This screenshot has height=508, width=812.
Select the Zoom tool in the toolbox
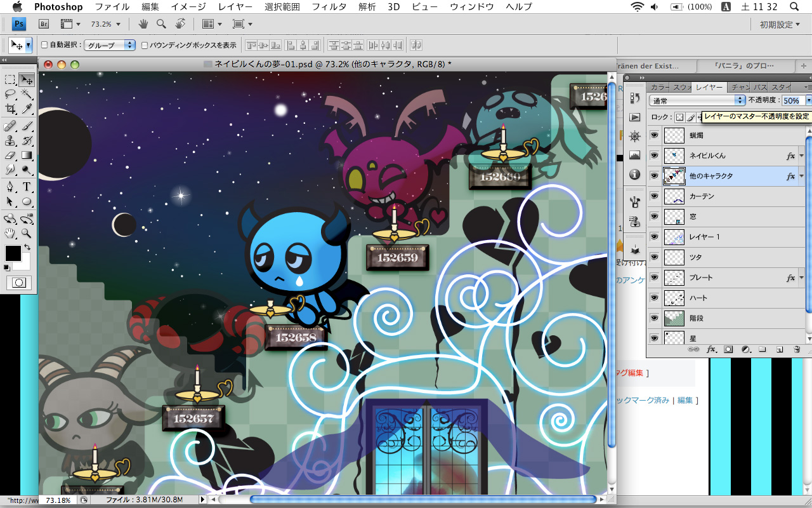27,233
